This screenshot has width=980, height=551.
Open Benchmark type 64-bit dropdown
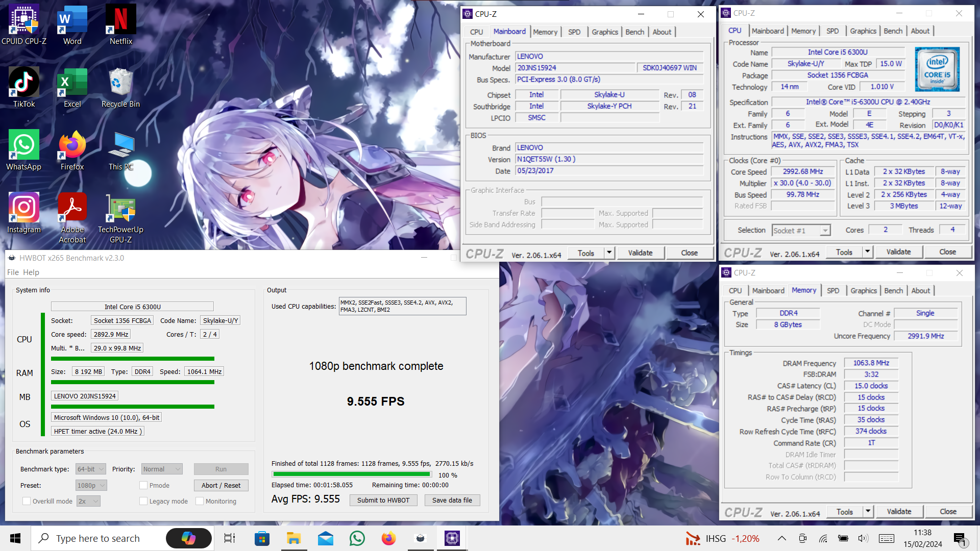coord(91,469)
